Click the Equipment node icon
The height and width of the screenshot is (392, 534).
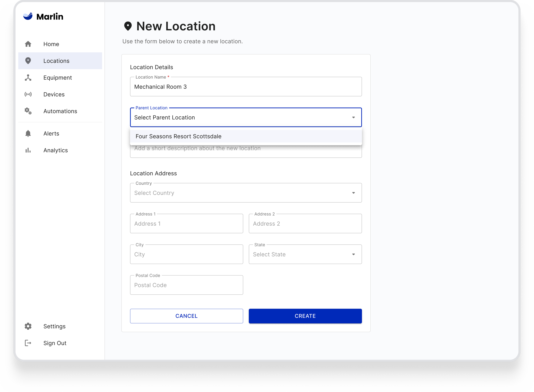click(x=28, y=78)
